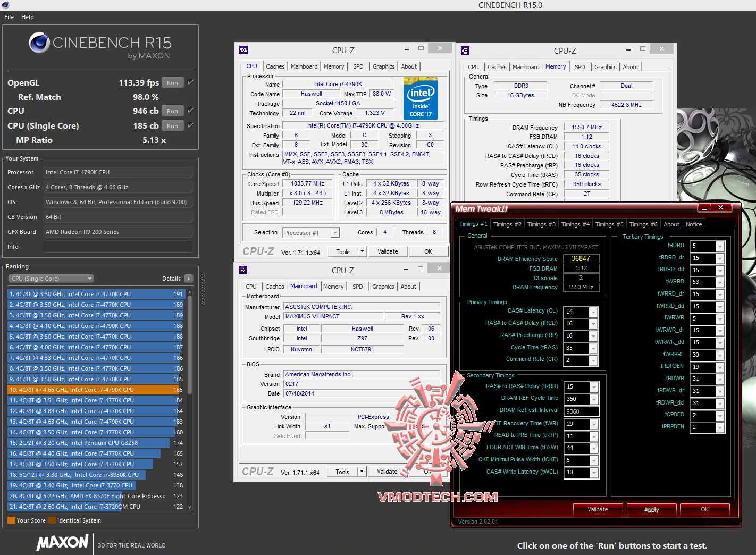The height and width of the screenshot is (555, 756).
Task: Click Tools in the CPU-Z Processor window
Action: 343,251
